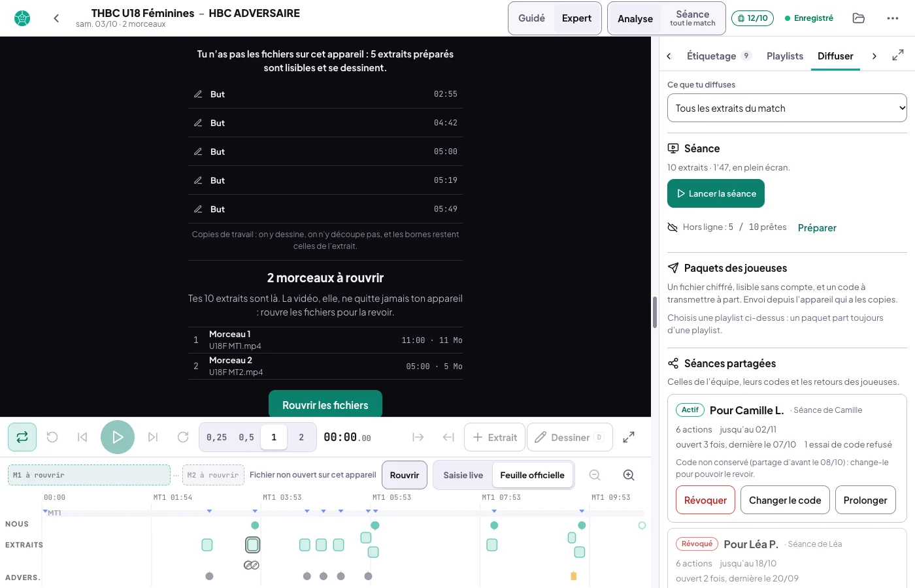Zoom out the timeline
Image resolution: width=915 pixels, height=588 pixels.
pos(595,475)
